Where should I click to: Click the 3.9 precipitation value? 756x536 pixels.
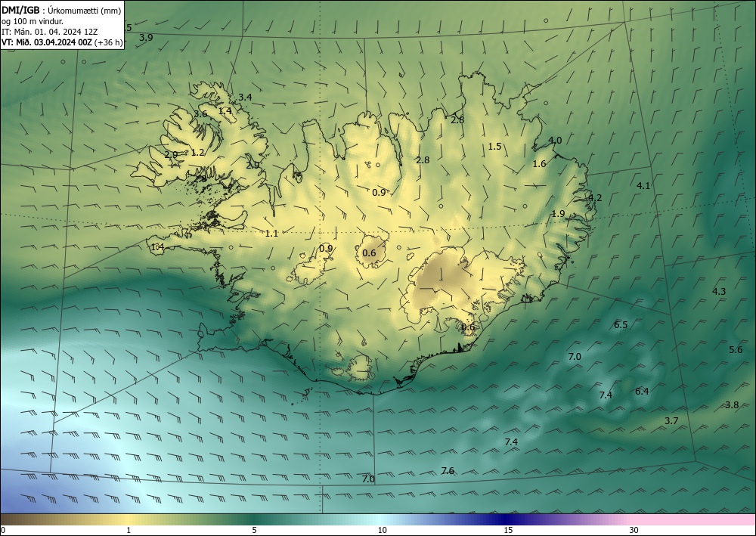pos(146,37)
